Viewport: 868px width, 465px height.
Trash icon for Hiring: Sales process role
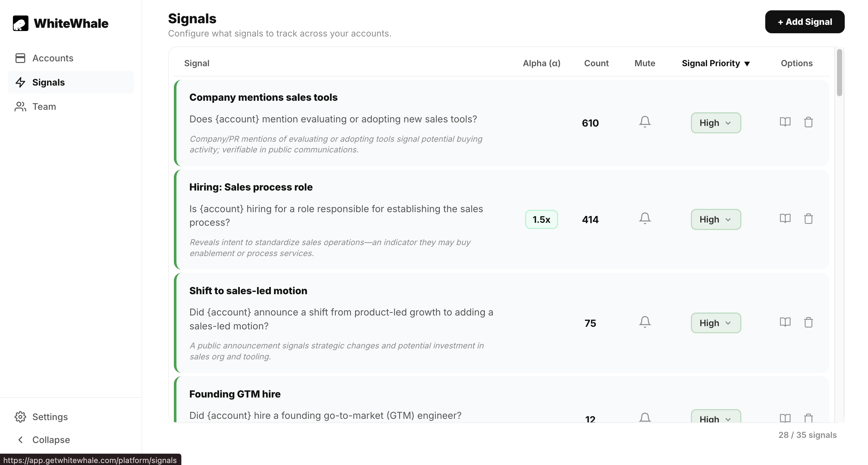pos(808,219)
